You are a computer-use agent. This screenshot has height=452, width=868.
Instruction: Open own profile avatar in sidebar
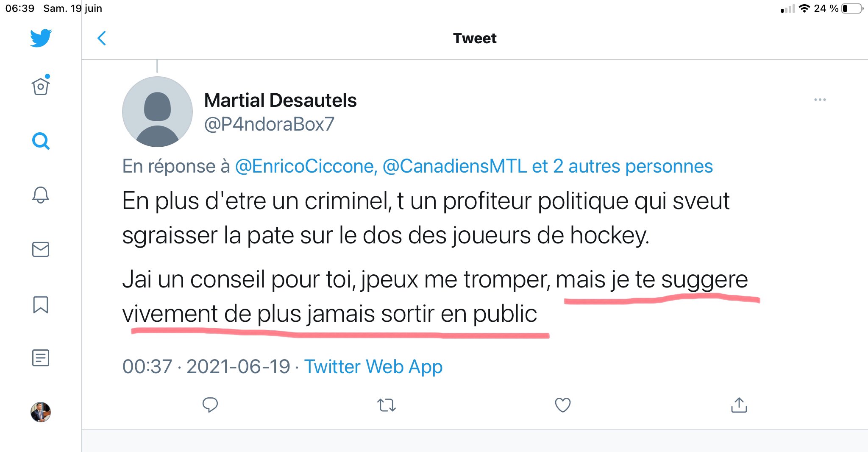(x=41, y=412)
